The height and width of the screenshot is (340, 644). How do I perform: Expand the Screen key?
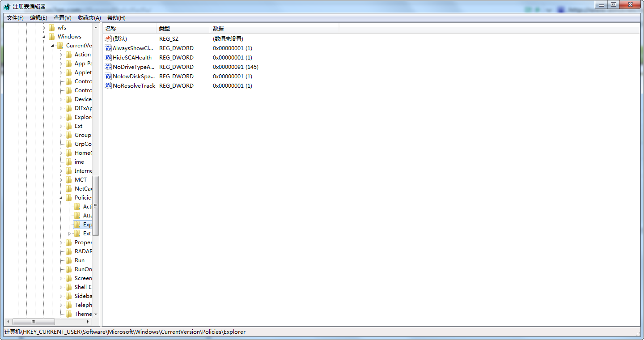pos(61,278)
